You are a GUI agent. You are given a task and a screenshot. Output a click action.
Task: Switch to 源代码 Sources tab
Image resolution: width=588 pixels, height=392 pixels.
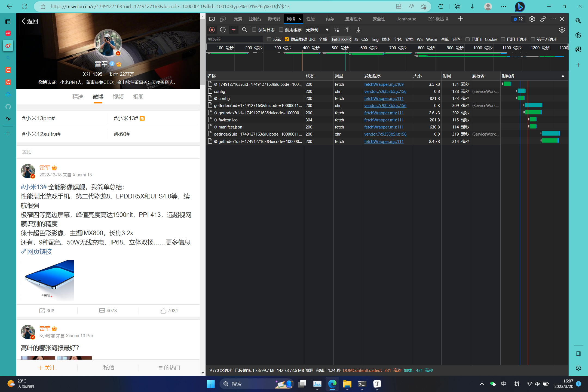[x=274, y=19]
